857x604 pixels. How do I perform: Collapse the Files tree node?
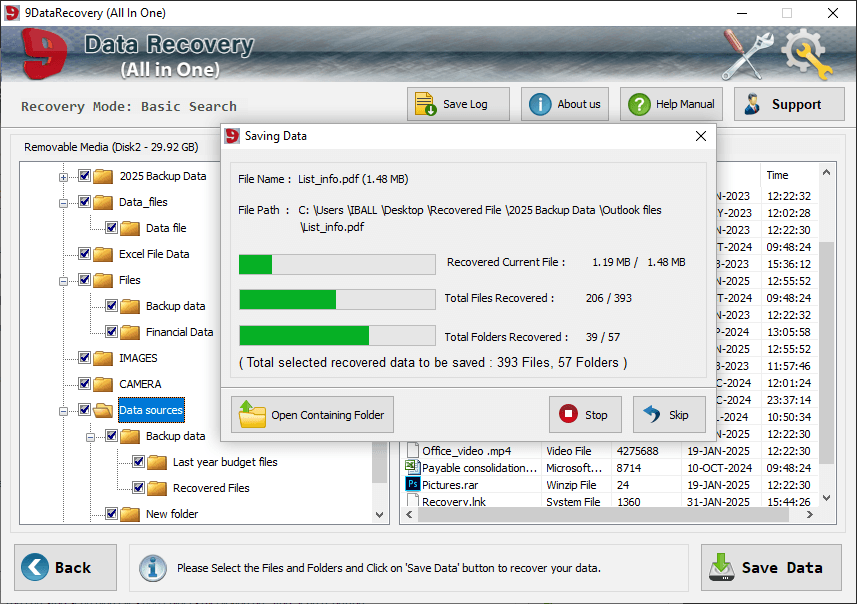click(63, 281)
